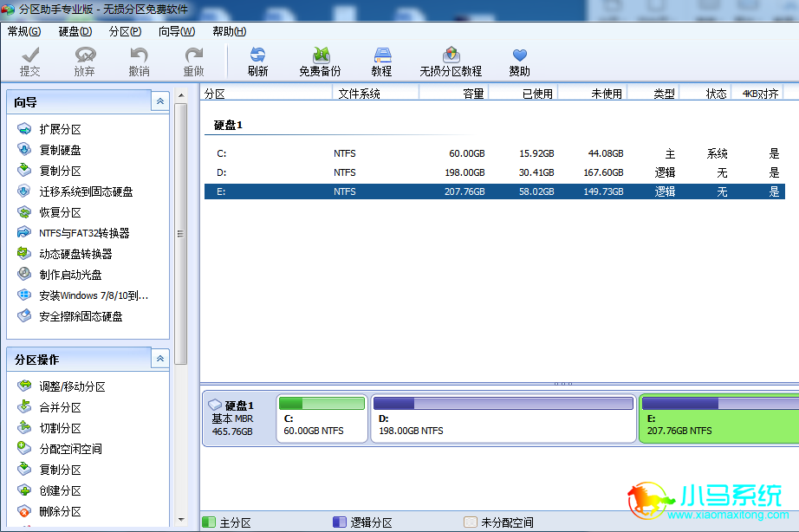Select the highlighted E: partition row
This screenshot has width=799, height=532.
pos(494,191)
